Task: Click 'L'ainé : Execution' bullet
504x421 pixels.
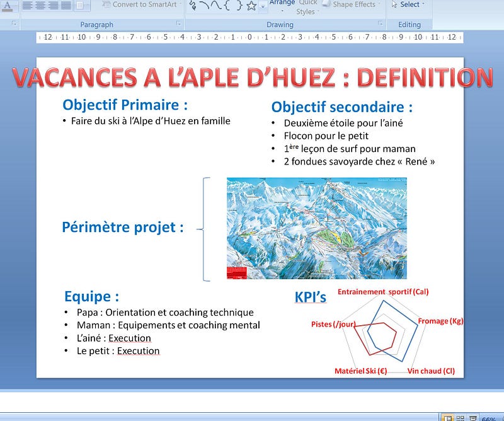Action: [114, 338]
